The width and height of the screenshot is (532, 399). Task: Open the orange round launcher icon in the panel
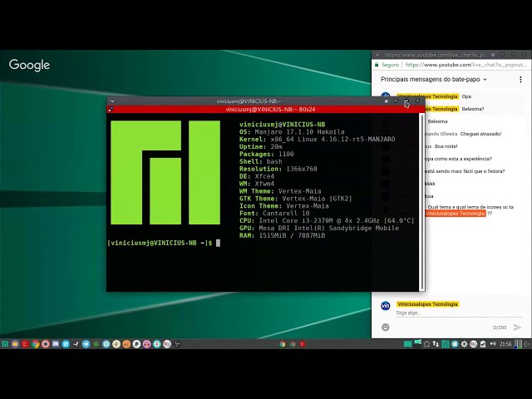(126, 344)
